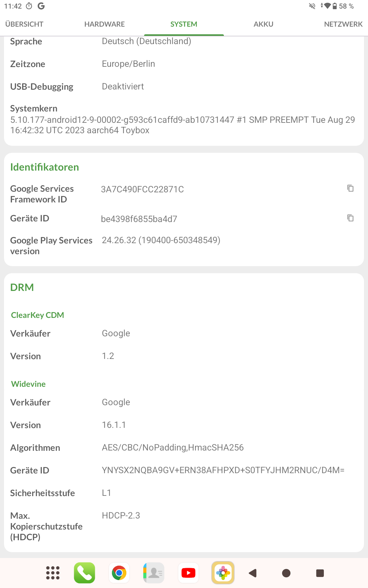The height and width of the screenshot is (588, 368).
Task: Tap the USB-Debugging Deaktiviert row
Action: click(184, 87)
